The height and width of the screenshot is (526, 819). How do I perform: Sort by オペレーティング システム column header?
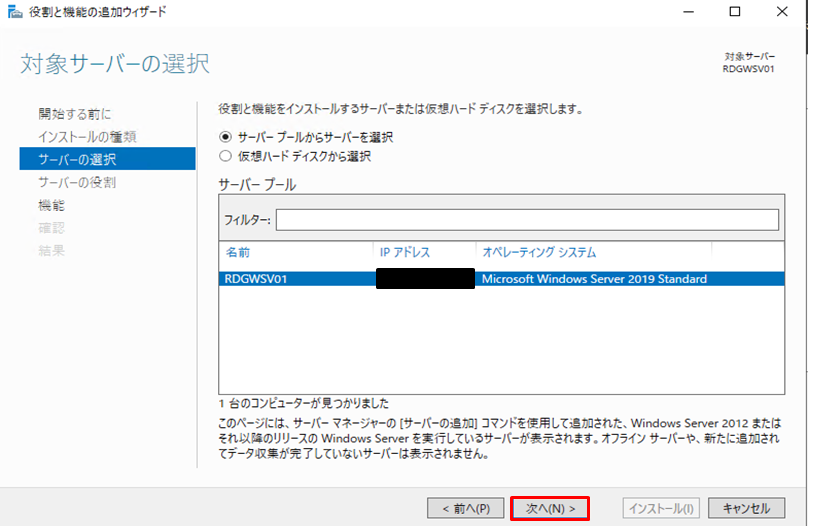point(539,252)
